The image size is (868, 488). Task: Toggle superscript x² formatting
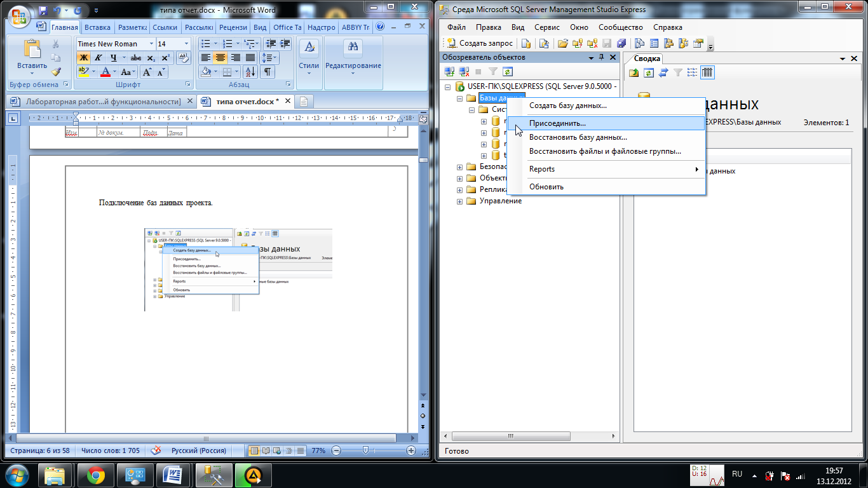[x=165, y=58]
